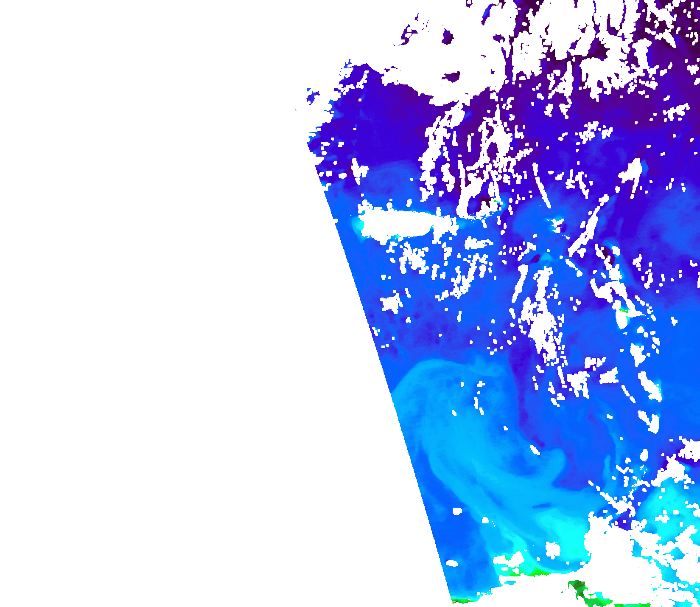Image resolution: width=700 pixels, height=607 pixels.
Task: Click the tiny green spot at right-middle
Action: point(623,311)
